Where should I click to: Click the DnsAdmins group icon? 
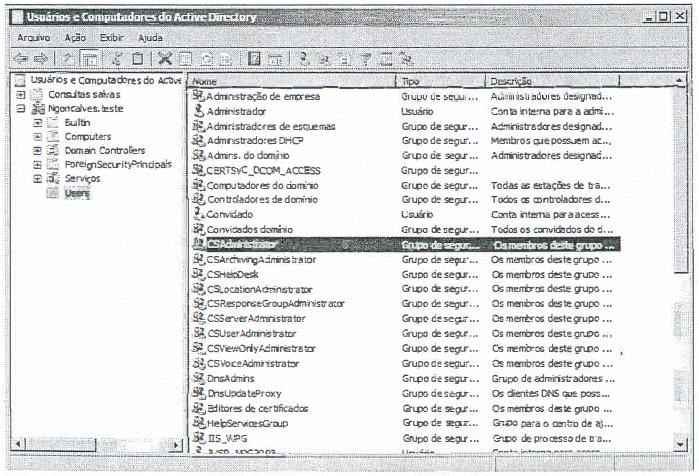[x=198, y=379]
